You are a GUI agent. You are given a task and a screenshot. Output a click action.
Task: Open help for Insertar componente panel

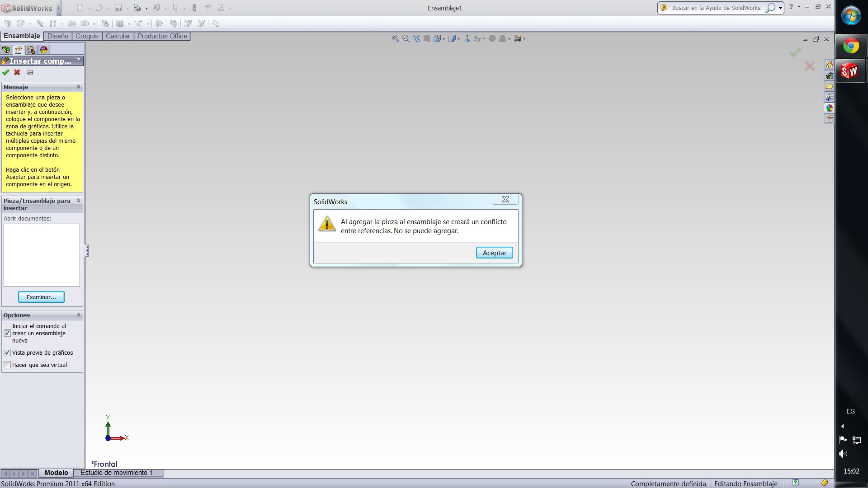(x=78, y=61)
